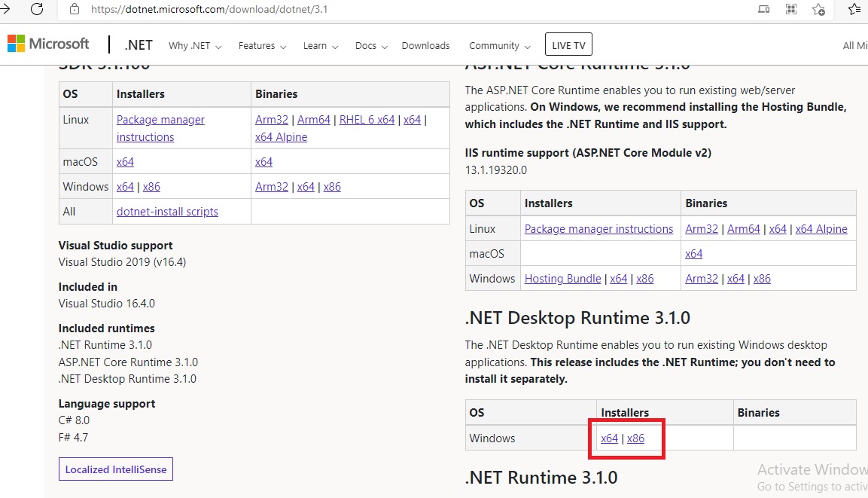Expand the Community menu
Viewport: 868px width, 498px height.
500,46
